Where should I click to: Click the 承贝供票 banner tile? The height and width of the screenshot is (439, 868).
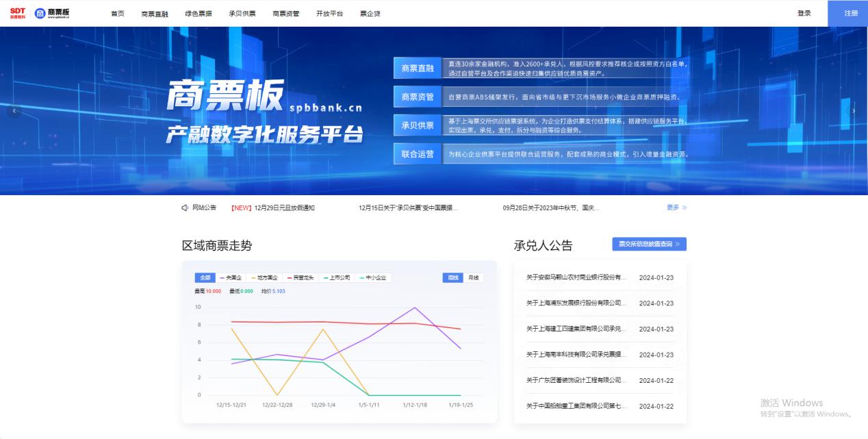[x=418, y=125]
